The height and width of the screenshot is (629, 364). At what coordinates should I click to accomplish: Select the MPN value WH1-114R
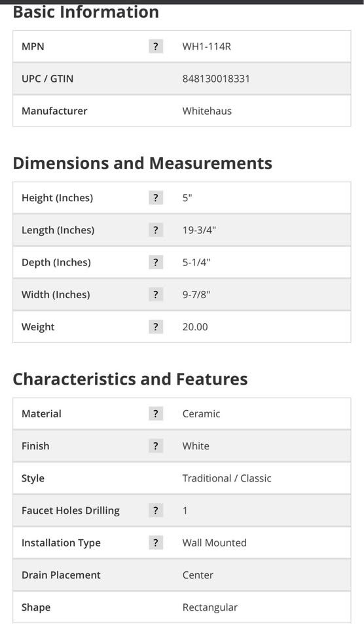pos(206,47)
